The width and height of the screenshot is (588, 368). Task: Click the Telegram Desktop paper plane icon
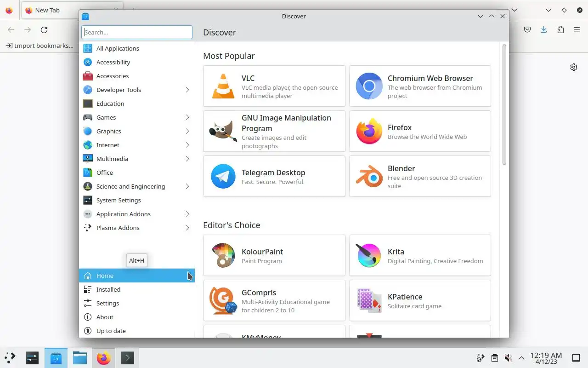[x=223, y=176]
